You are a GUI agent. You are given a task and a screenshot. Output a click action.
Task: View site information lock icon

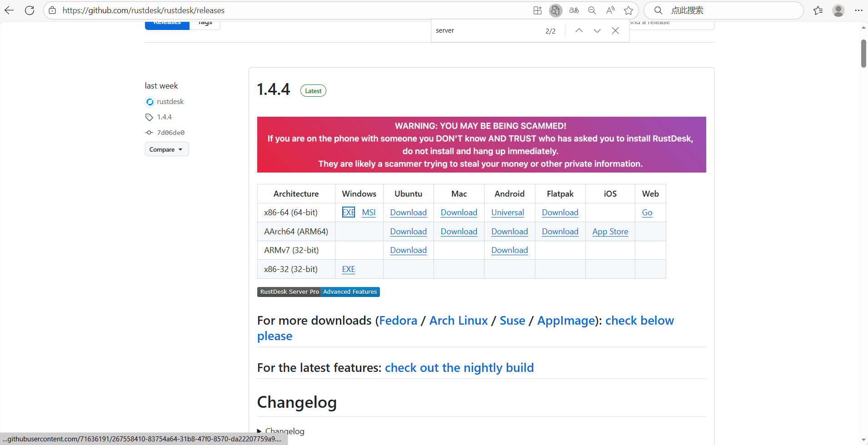(x=53, y=10)
